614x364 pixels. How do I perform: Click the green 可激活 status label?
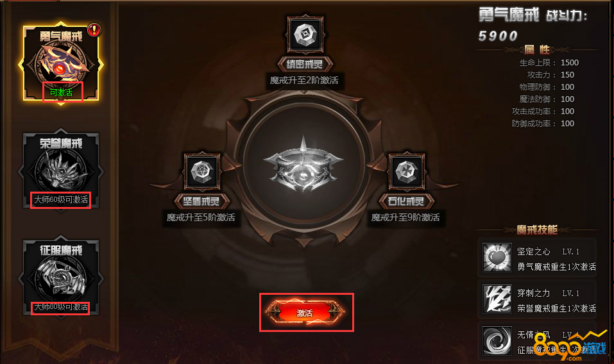click(x=61, y=93)
